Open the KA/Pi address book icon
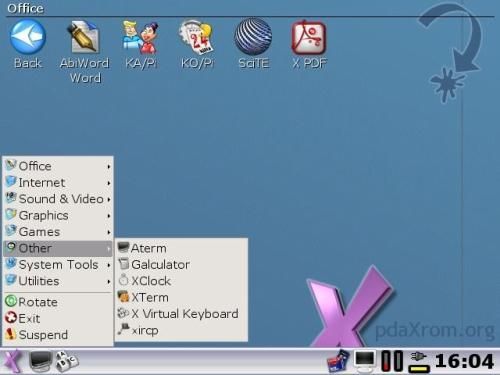Image resolution: width=500 pixels, height=375 pixels. 140,37
